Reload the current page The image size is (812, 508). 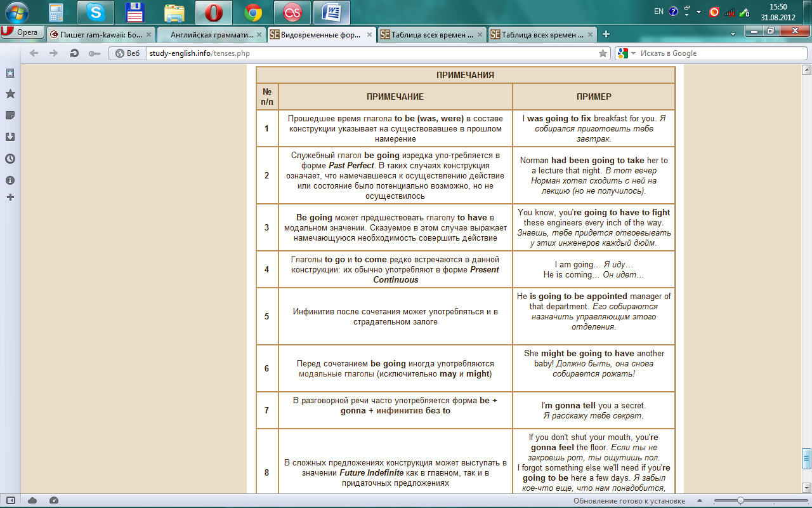74,53
